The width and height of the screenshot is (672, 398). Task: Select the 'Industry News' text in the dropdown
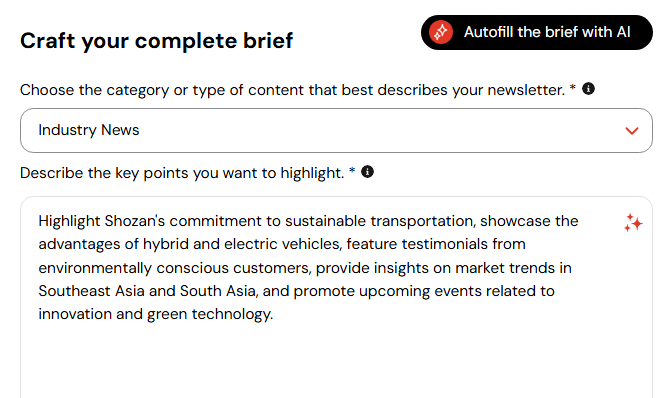pos(89,130)
